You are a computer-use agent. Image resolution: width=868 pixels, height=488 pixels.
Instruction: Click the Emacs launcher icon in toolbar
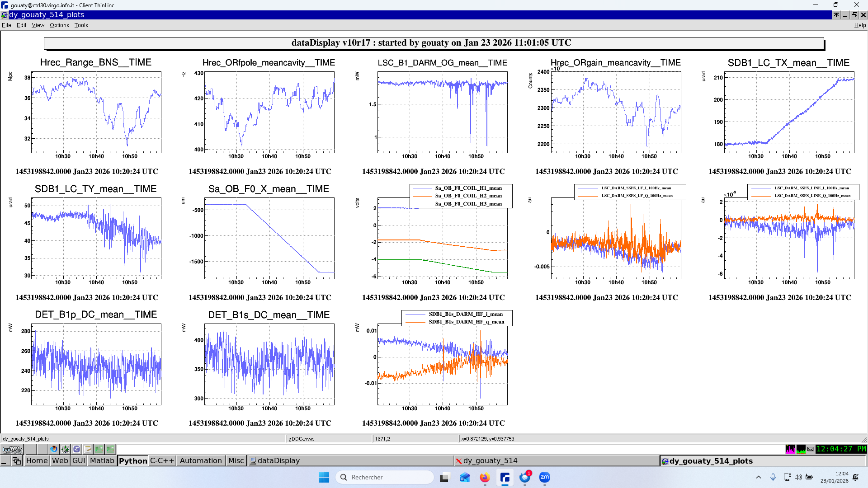[76, 449]
